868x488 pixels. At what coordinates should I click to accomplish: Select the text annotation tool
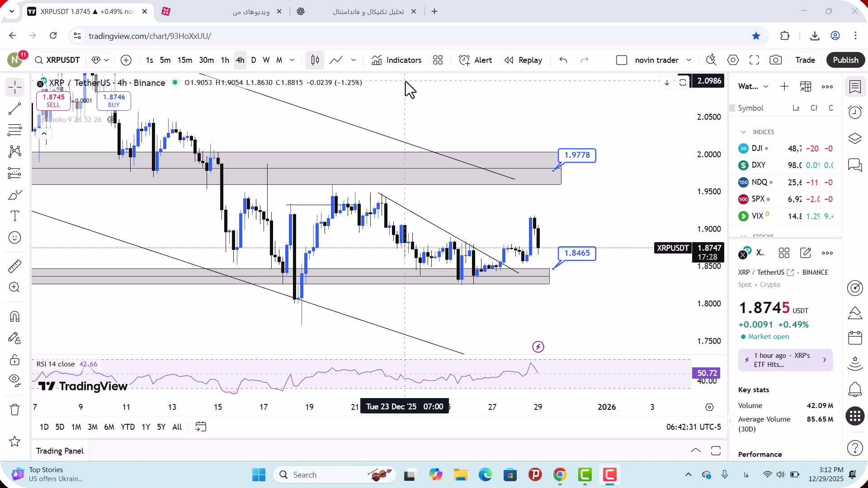tap(14, 216)
